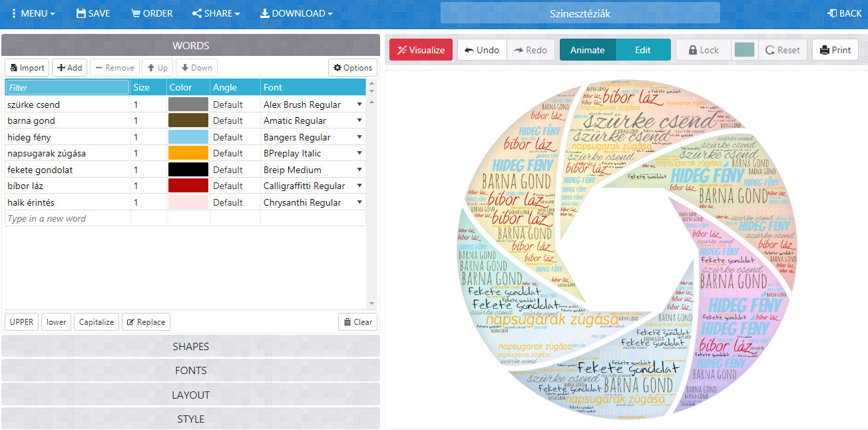Switch to Animate mode
The height and width of the screenshot is (430, 868).
click(588, 50)
